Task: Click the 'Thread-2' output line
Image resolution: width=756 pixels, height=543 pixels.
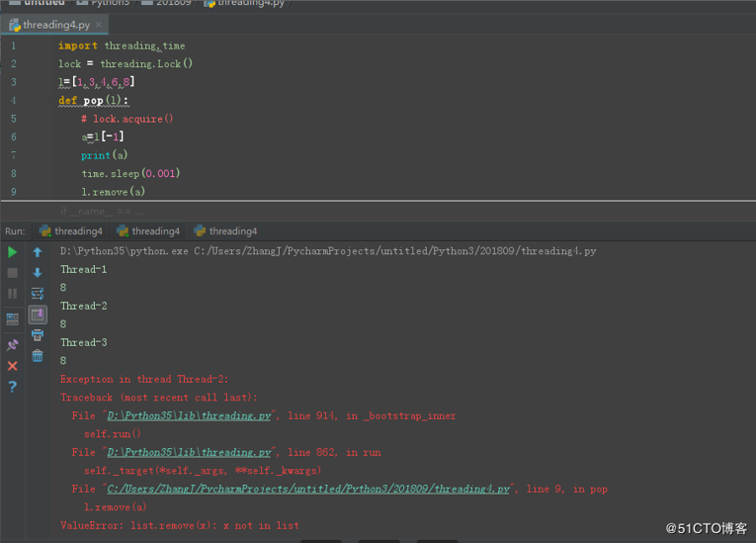Action: pyautogui.click(x=83, y=306)
